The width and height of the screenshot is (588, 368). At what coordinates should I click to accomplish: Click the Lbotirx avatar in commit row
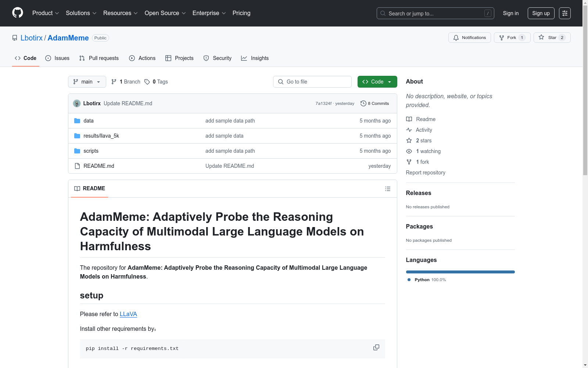pyautogui.click(x=77, y=103)
